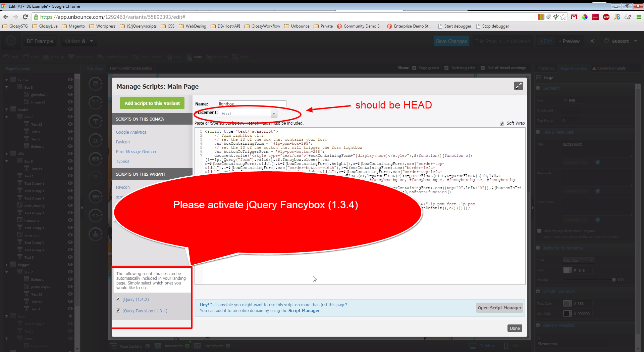Screen dimensions: 644x352
Task: Click the Redo toolbar icon
Action: (26, 57)
